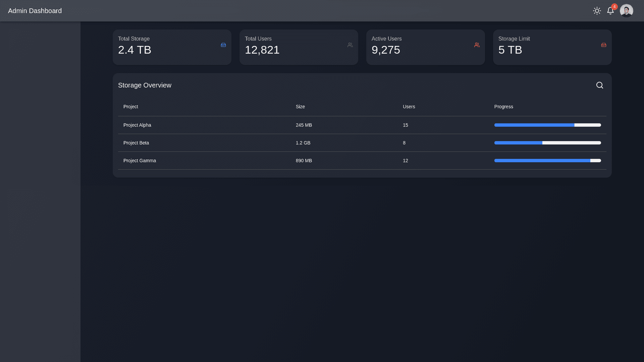Click the gray Total Users icon
This screenshot has width=644, height=362.
[350, 45]
